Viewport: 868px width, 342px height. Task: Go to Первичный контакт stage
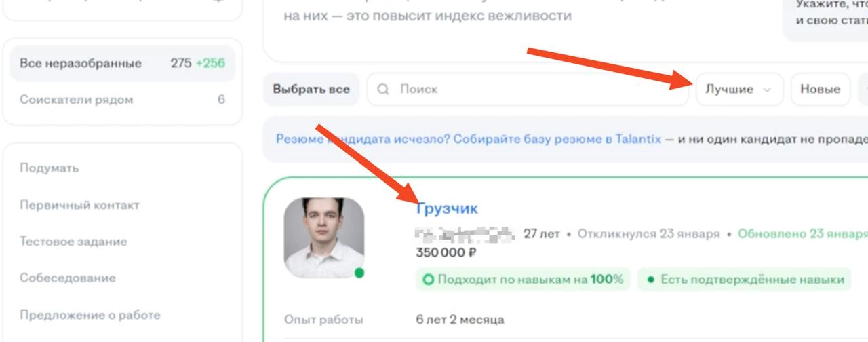point(79,205)
